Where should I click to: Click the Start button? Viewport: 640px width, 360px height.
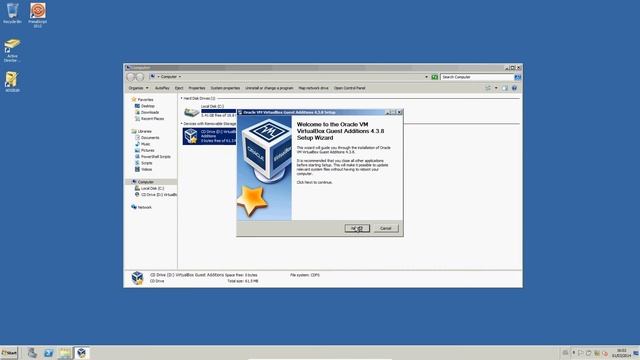coord(9,353)
